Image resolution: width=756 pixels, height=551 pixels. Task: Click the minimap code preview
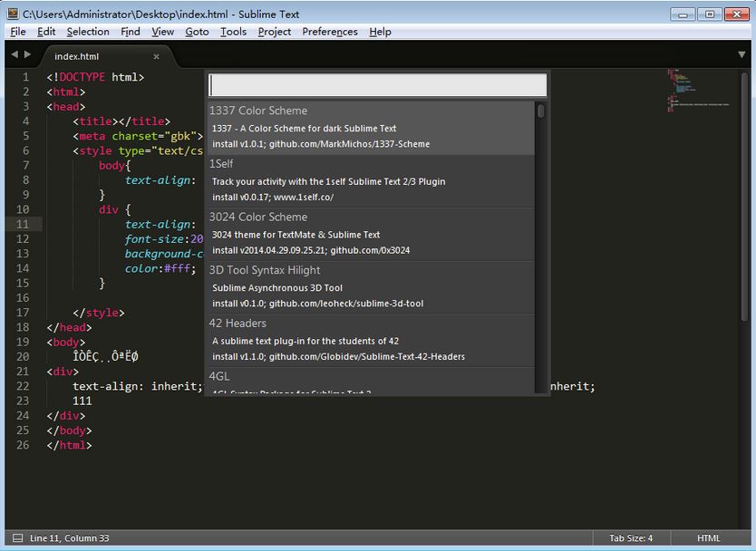[698, 91]
